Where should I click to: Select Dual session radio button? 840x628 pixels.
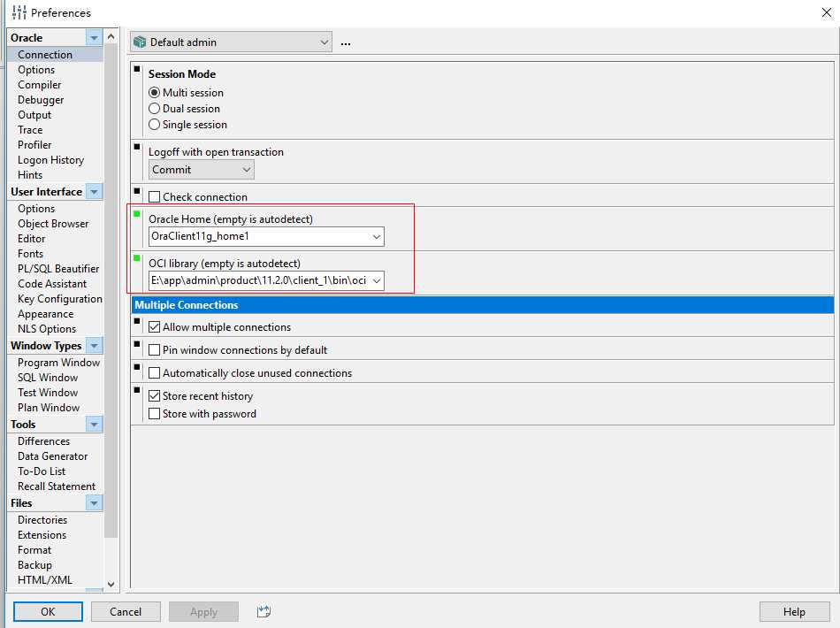[154, 109]
